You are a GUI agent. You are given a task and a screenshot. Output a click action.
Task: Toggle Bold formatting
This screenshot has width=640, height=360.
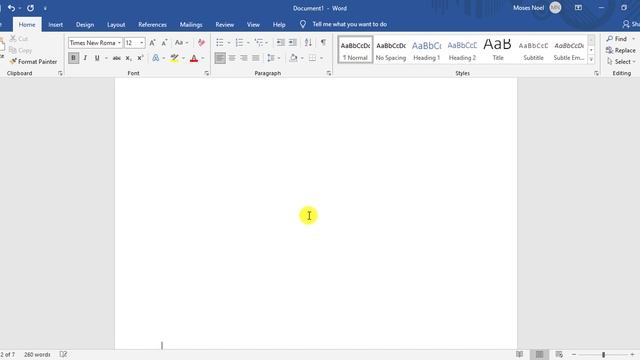coord(73,58)
